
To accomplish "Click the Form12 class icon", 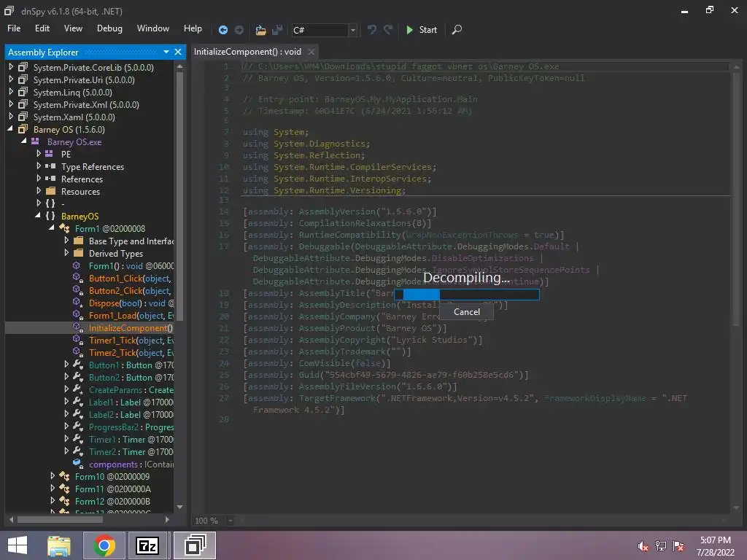I will tap(64, 501).
